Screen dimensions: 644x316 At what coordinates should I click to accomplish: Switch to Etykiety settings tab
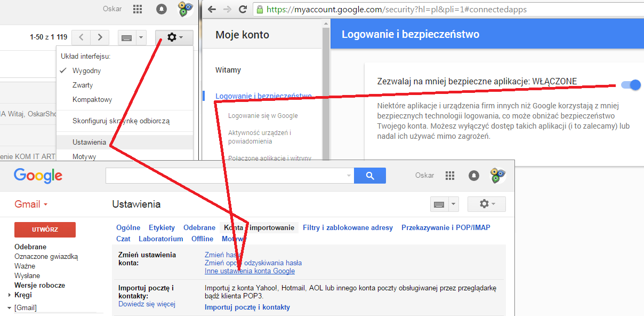(162, 227)
